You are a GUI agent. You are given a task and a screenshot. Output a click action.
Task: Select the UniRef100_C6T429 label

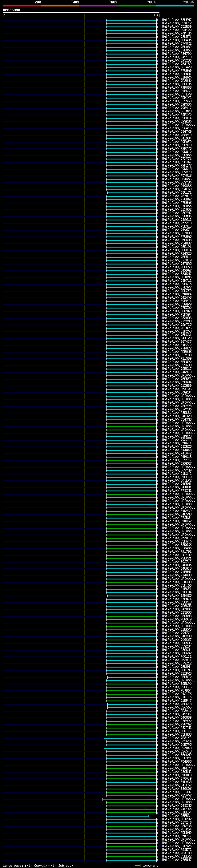[x=176, y=67]
